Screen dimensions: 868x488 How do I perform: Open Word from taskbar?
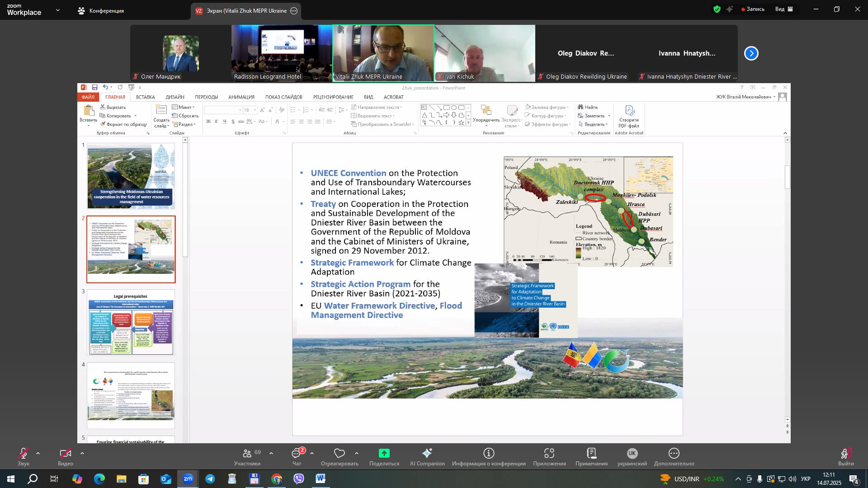pyautogui.click(x=321, y=479)
